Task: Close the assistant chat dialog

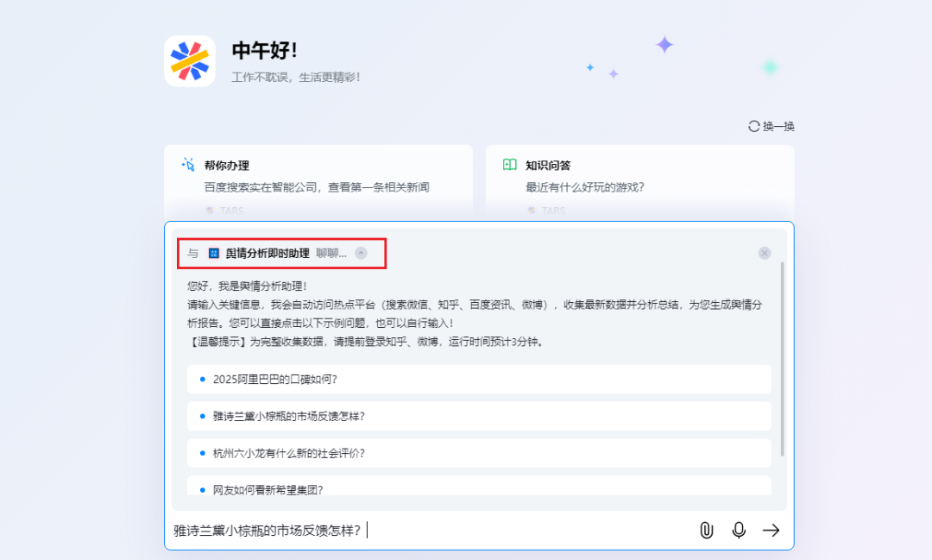Action: [765, 253]
